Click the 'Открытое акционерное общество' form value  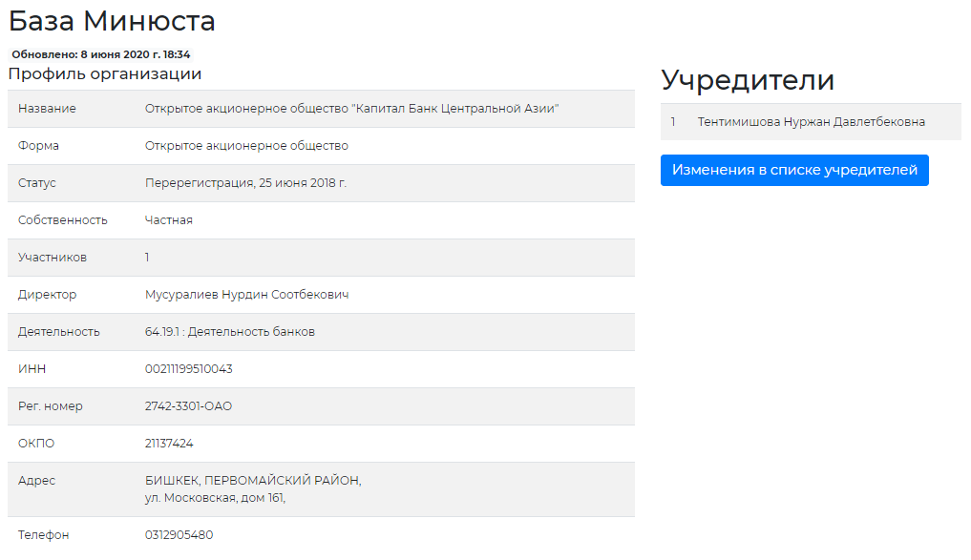pos(246,146)
